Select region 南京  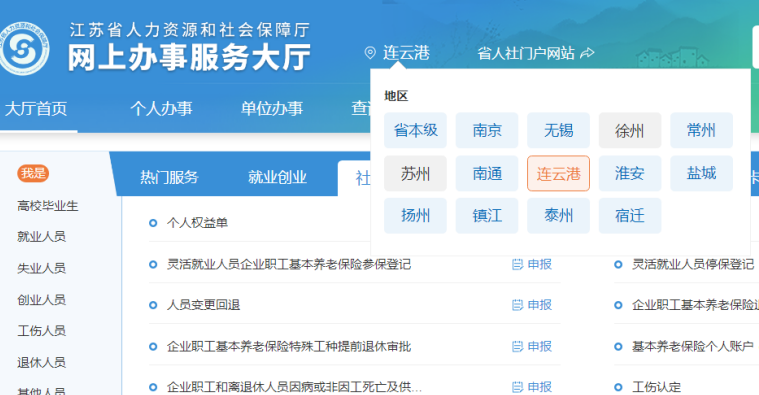click(487, 130)
